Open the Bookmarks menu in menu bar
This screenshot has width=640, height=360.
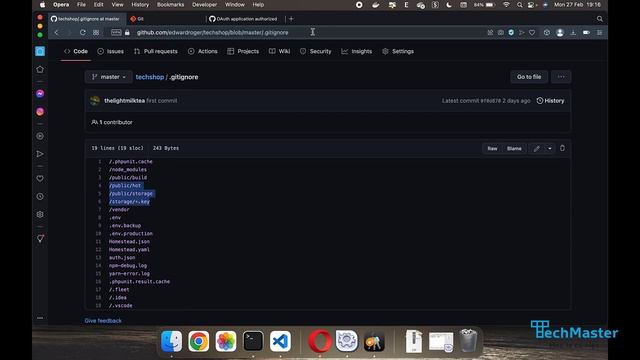pos(170,5)
